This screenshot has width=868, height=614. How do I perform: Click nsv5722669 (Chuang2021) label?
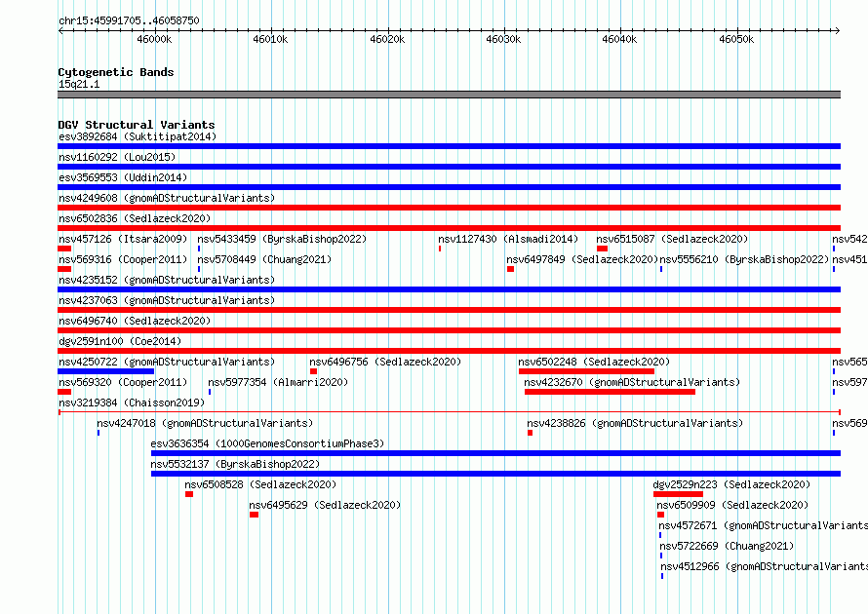(x=727, y=546)
